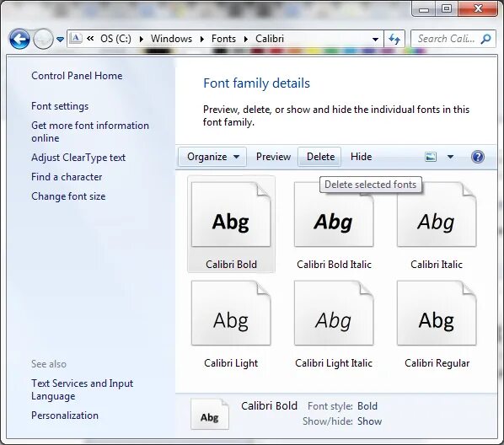Select the Calibri Regular font icon
This screenshot has width=504, height=445.
coord(437,314)
